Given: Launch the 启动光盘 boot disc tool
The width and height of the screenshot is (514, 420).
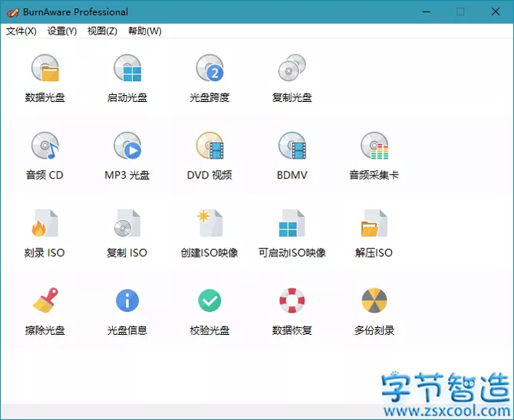Looking at the screenshot, I should (127, 79).
